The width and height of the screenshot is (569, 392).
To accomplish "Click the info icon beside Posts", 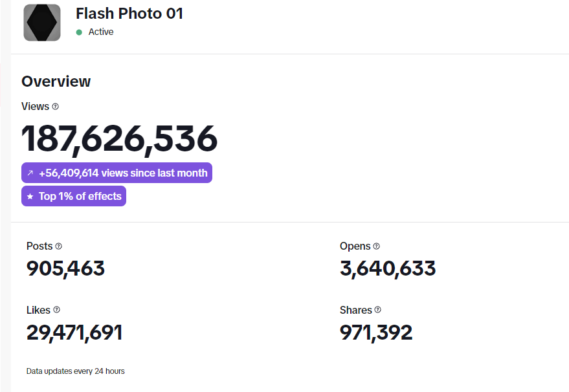I will click(58, 246).
